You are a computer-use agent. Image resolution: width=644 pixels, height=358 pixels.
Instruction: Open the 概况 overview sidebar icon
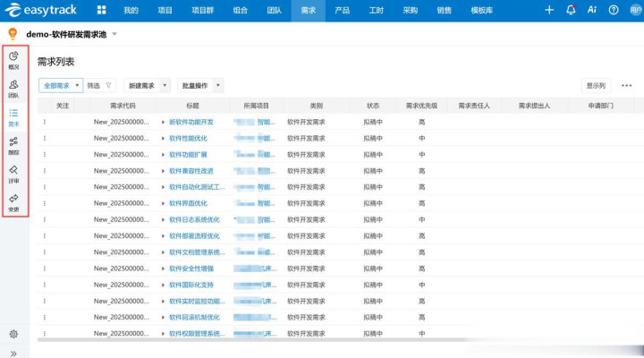coord(13,60)
